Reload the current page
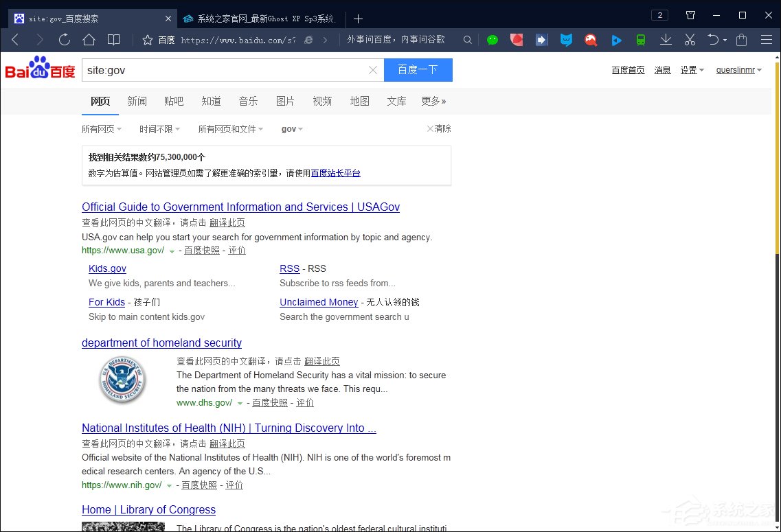Image resolution: width=781 pixels, height=532 pixels. coord(64,40)
